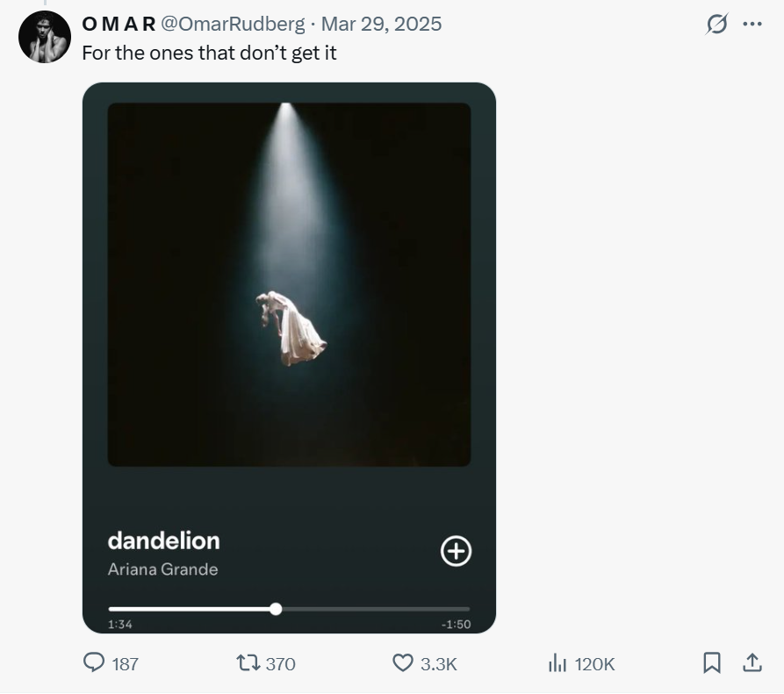The width and height of the screenshot is (784, 694).
Task: Select artist name Ariana Grande
Action: click(x=162, y=569)
